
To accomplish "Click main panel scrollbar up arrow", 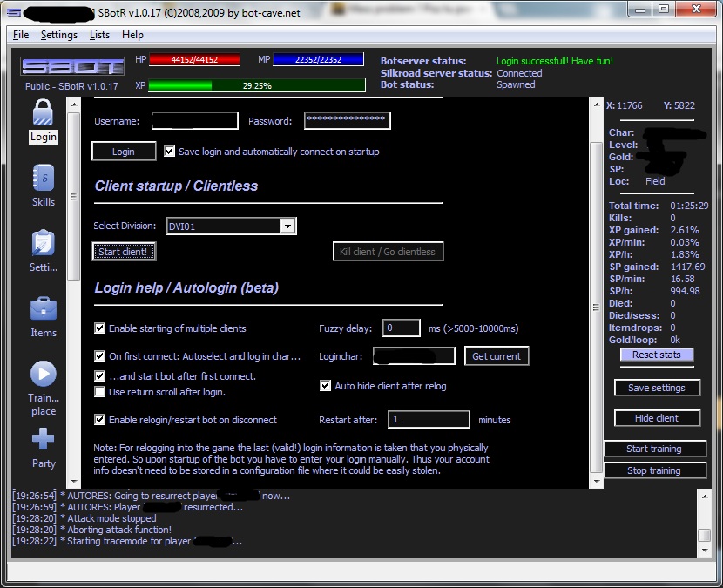I will [596, 105].
